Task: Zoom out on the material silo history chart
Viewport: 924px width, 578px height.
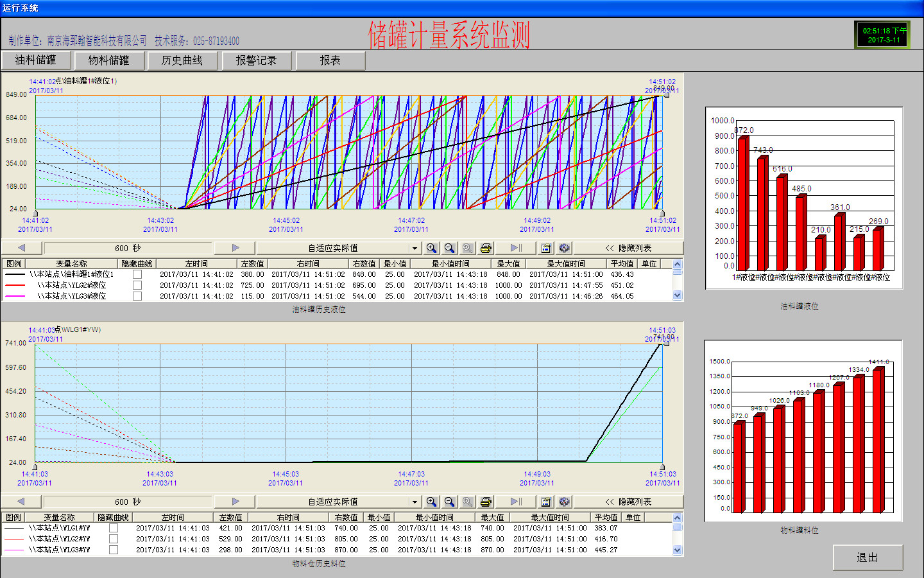Action: tap(449, 502)
